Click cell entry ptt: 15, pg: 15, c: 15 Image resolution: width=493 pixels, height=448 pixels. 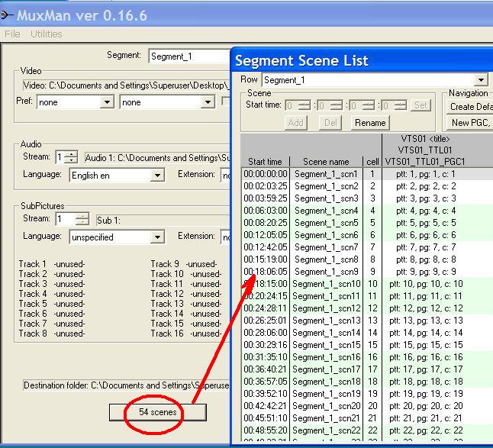point(426,345)
